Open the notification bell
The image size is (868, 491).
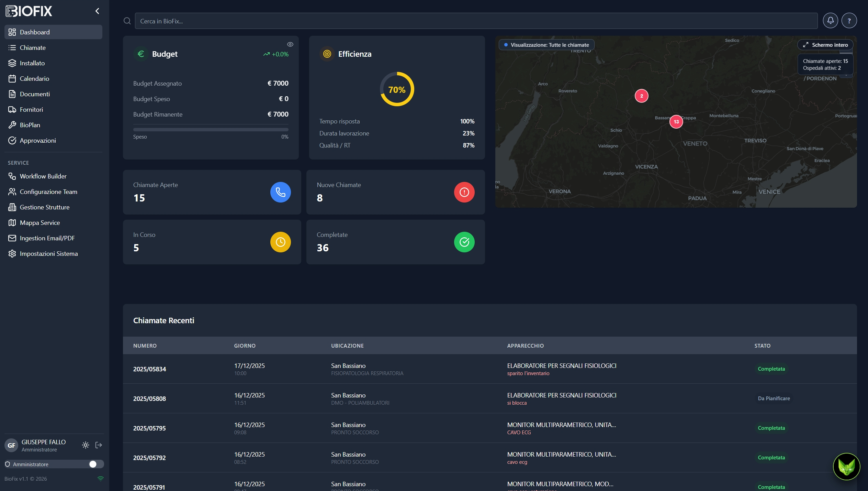pyautogui.click(x=831, y=20)
